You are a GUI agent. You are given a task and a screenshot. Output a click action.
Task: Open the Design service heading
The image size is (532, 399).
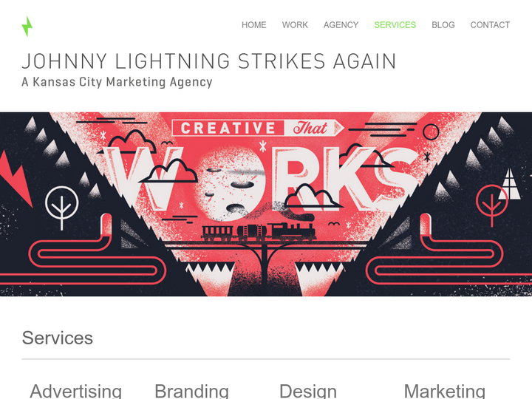pyautogui.click(x=307, y=391)
